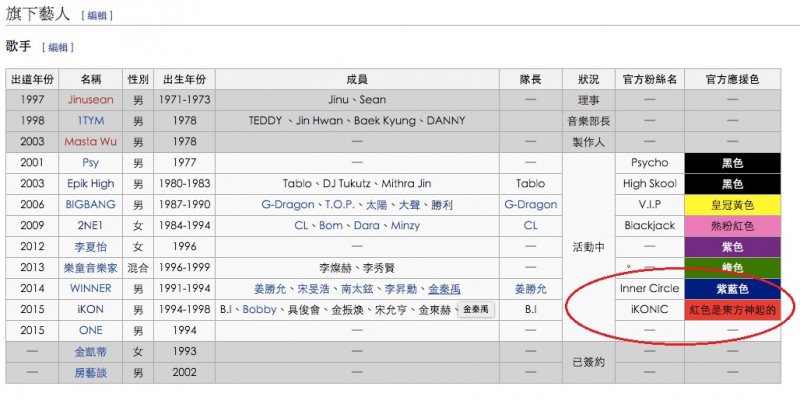Screen dimensions: 800x400
Task: Click the High Skool fan name cell
Action: pos(649,184)
